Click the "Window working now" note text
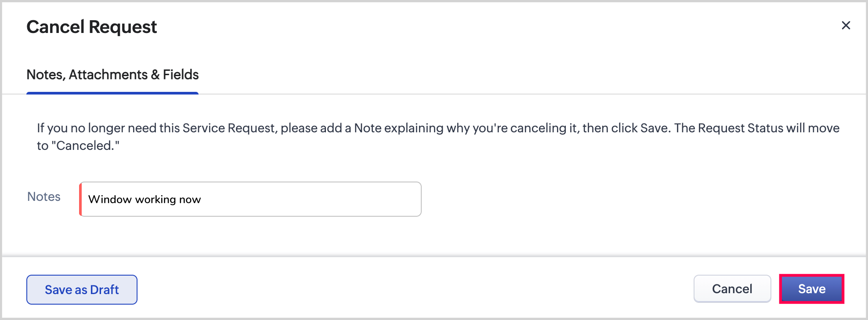This screenshot has width=868, height=320. pos(145,200)
